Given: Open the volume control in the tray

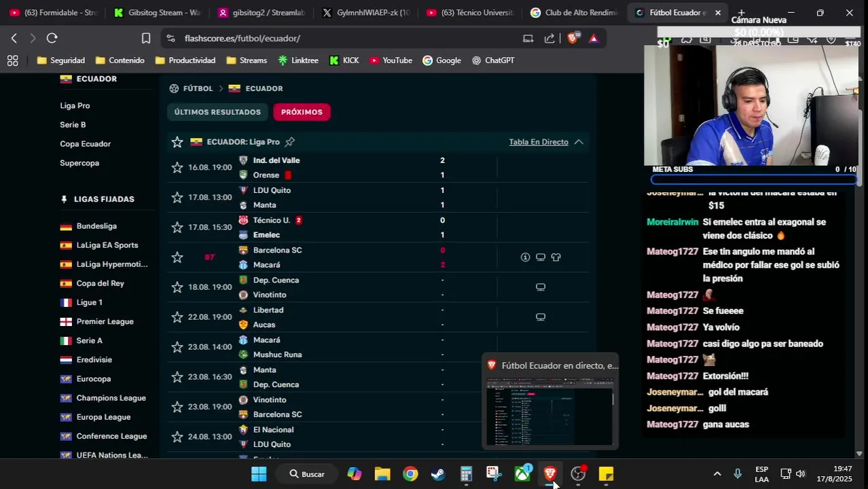Looking at the screenshot, I should click(x=801, y=474).
